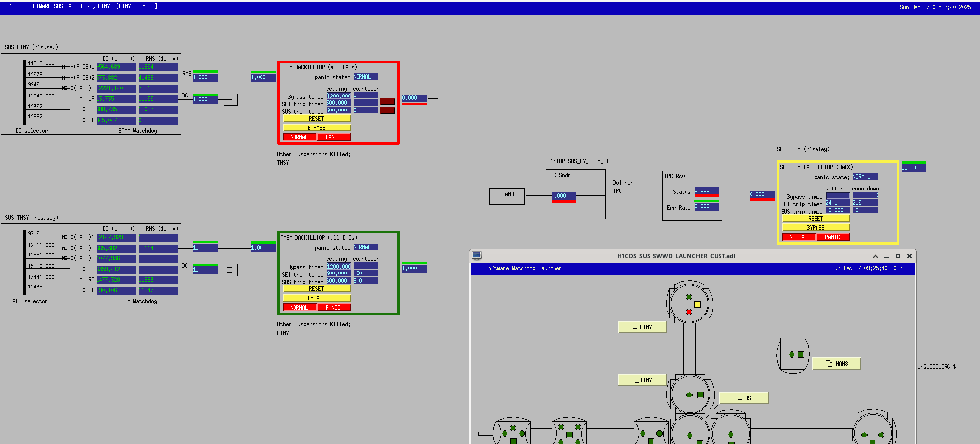Click the TMSY watchdog DC latch symbol box
Image resolution: width=980 pixels, height=444 pixels.
tap(230, 270)
